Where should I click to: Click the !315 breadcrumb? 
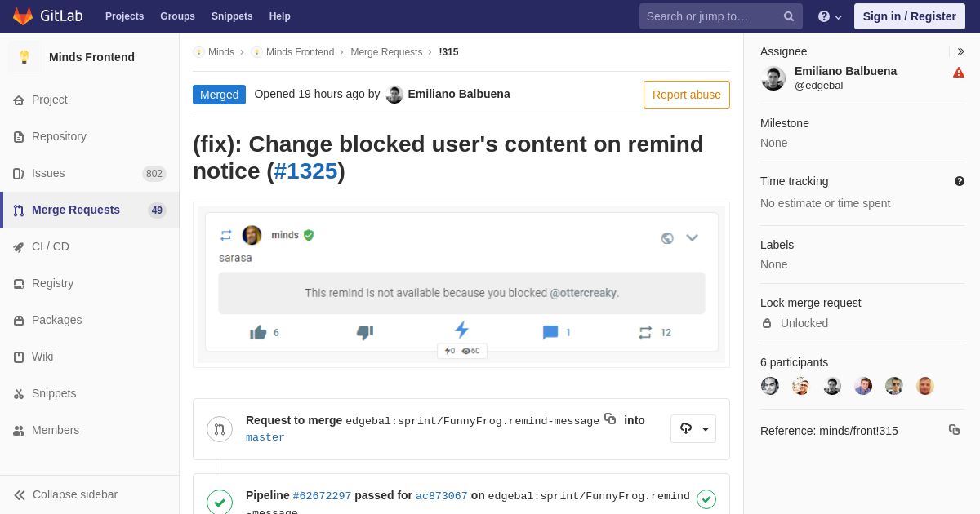click(448, 52)
